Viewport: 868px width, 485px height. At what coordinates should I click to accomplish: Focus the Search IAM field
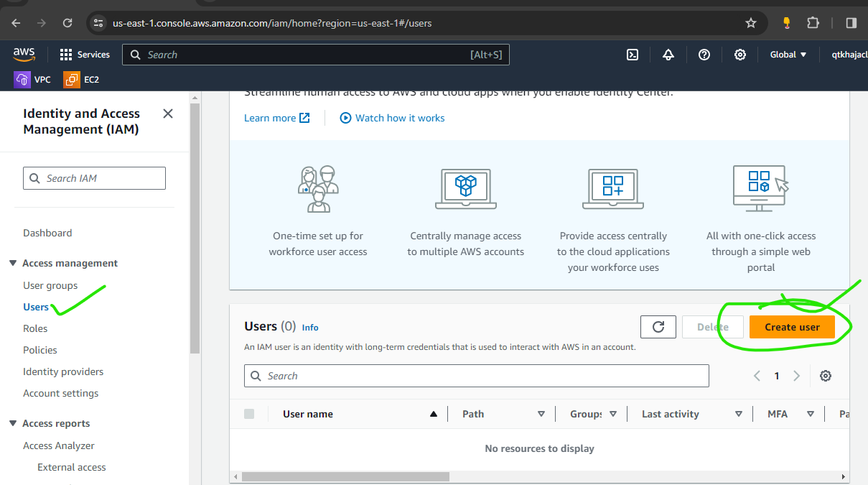[x=94, y=178]
